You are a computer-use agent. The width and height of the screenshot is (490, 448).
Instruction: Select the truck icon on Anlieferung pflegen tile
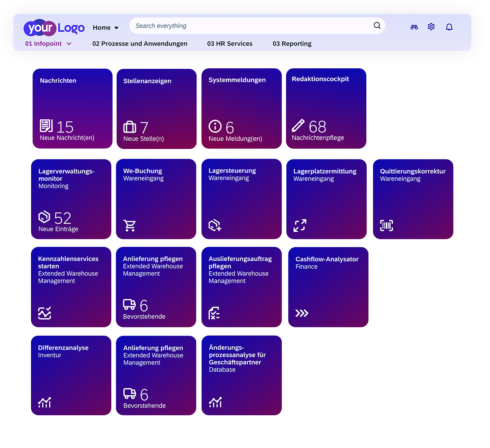coord(129,304)
